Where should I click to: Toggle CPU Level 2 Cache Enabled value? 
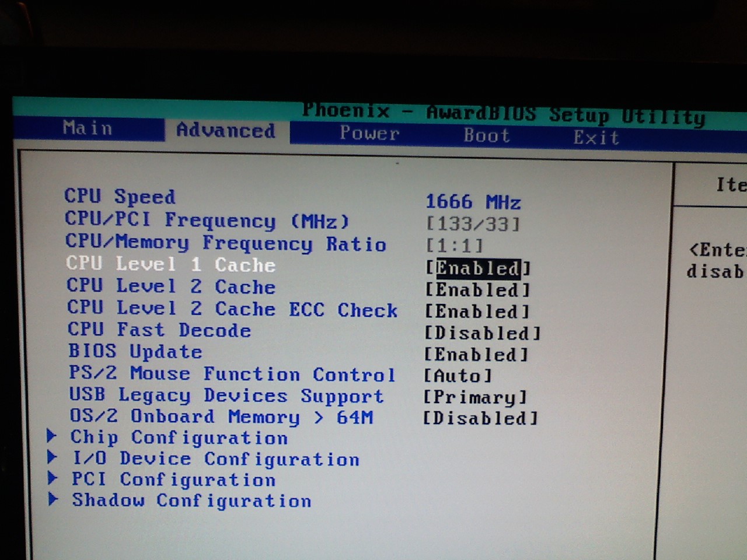click(x=477, y=289)
